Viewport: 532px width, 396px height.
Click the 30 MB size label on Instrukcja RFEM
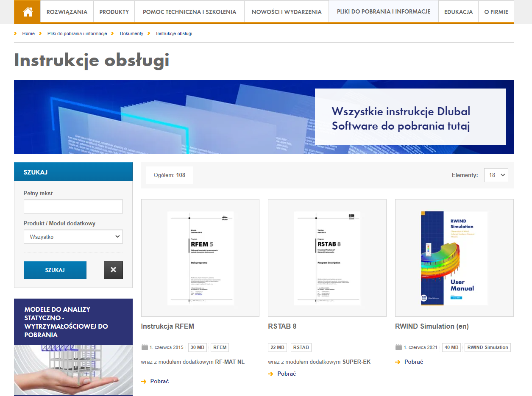point(198,347)
